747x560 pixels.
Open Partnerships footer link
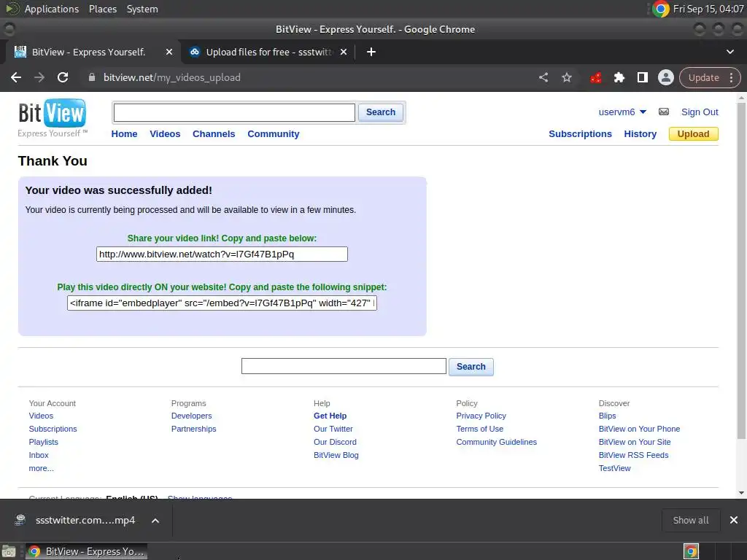click(193, 429)
